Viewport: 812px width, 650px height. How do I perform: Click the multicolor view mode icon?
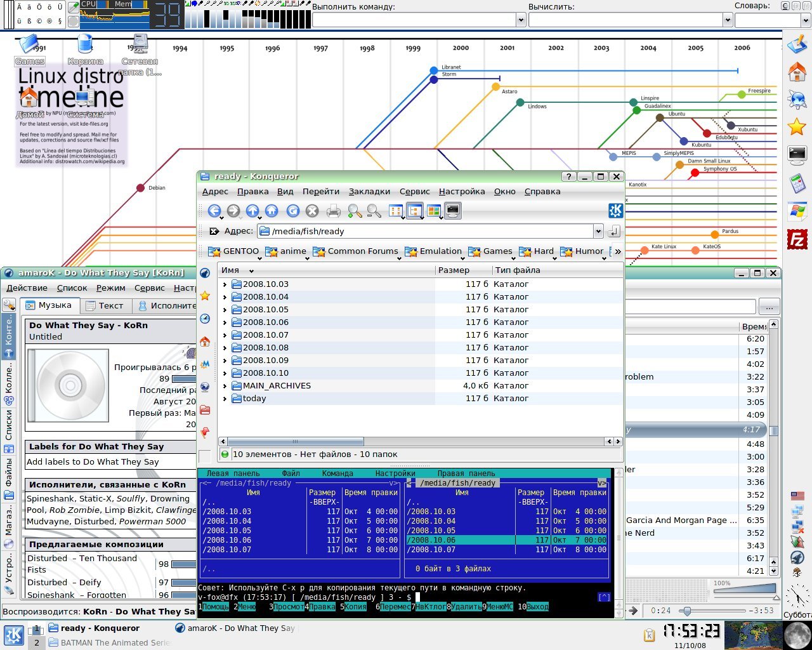pyautogui.click(x=434, y=211)
